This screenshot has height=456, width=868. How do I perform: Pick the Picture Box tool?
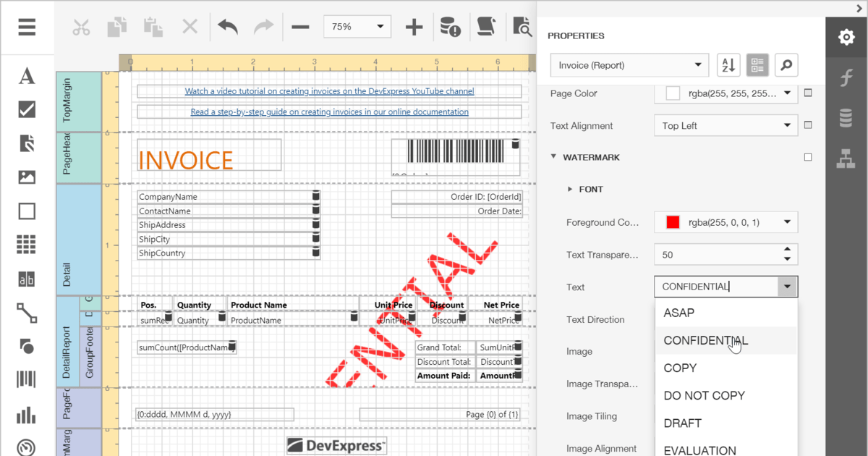point(27,177)
